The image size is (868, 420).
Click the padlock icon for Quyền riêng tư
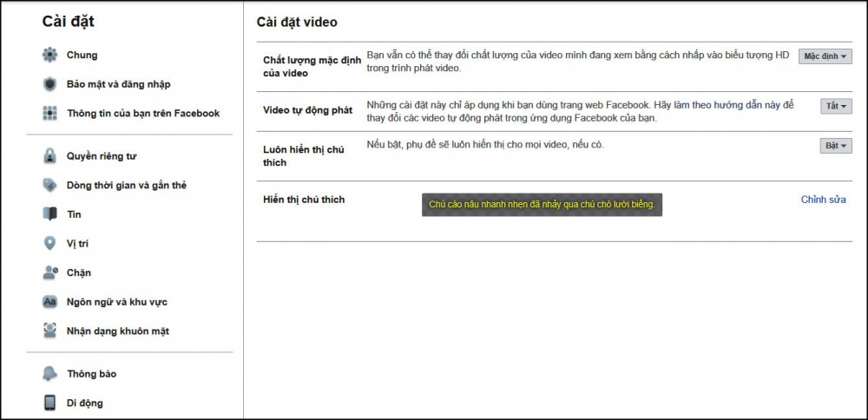pyautogui.click(x=49, y=156)
